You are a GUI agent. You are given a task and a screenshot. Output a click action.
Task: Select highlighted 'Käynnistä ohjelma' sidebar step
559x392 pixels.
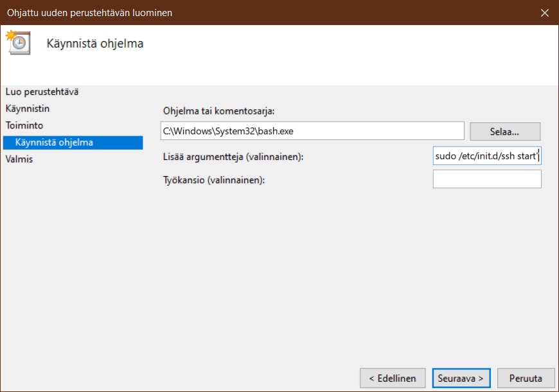[55, 143]
